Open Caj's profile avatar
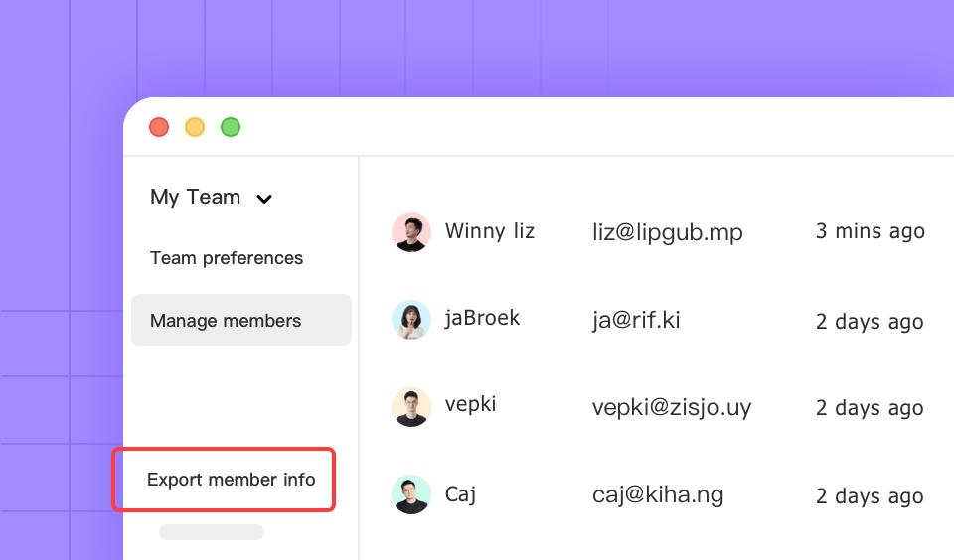Viewport: 954px width, 560px height. click(x=411, y=494)
